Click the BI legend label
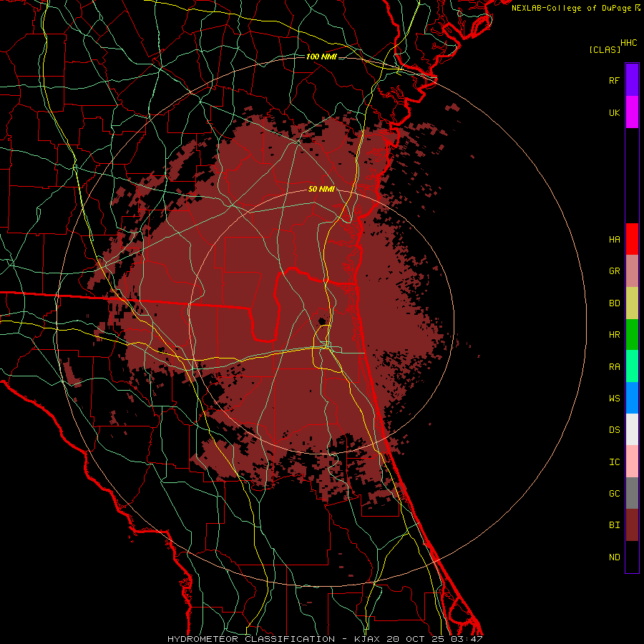 point(615,525)
